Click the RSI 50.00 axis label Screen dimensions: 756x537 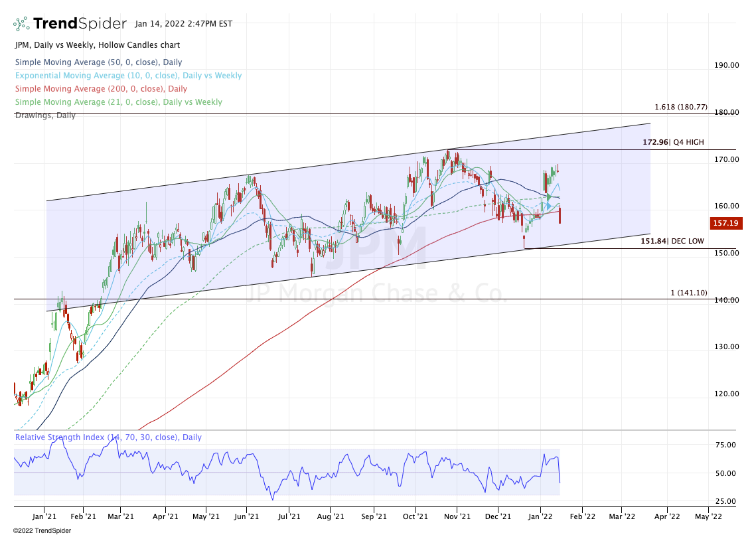[x=725, y=473]
